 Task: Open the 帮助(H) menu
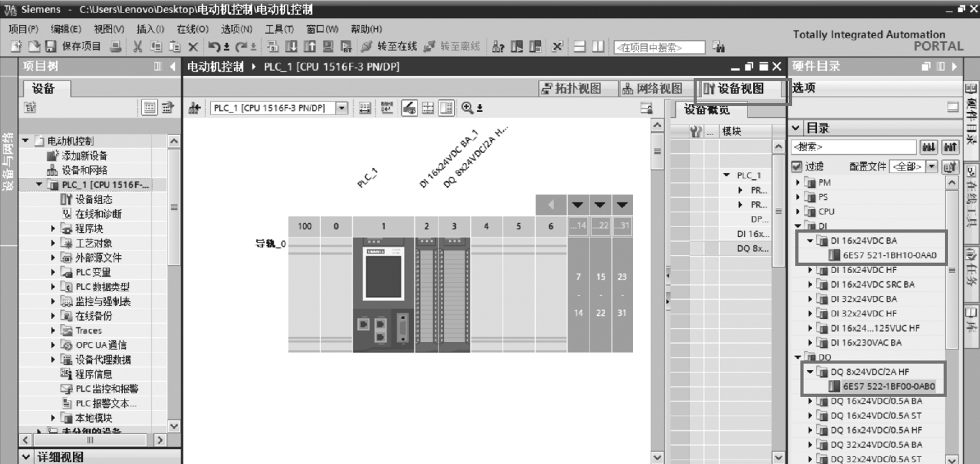(x=366, y=29)
